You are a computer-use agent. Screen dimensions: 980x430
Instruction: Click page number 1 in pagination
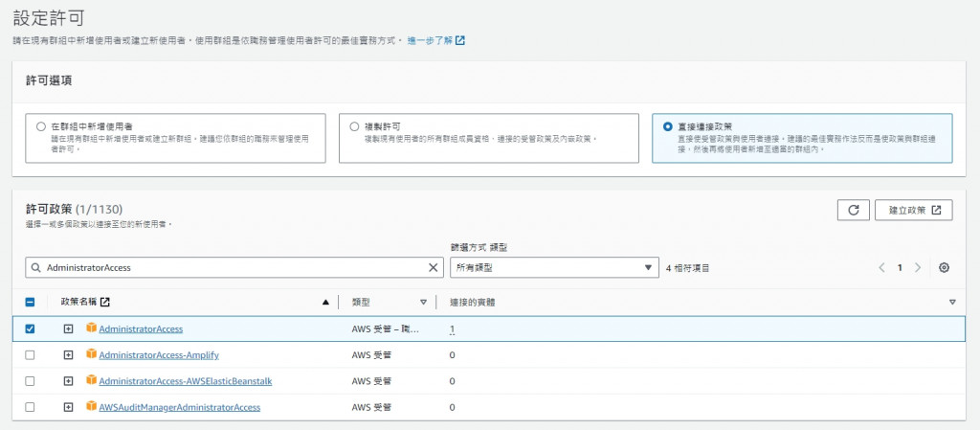tap(900, 267)
